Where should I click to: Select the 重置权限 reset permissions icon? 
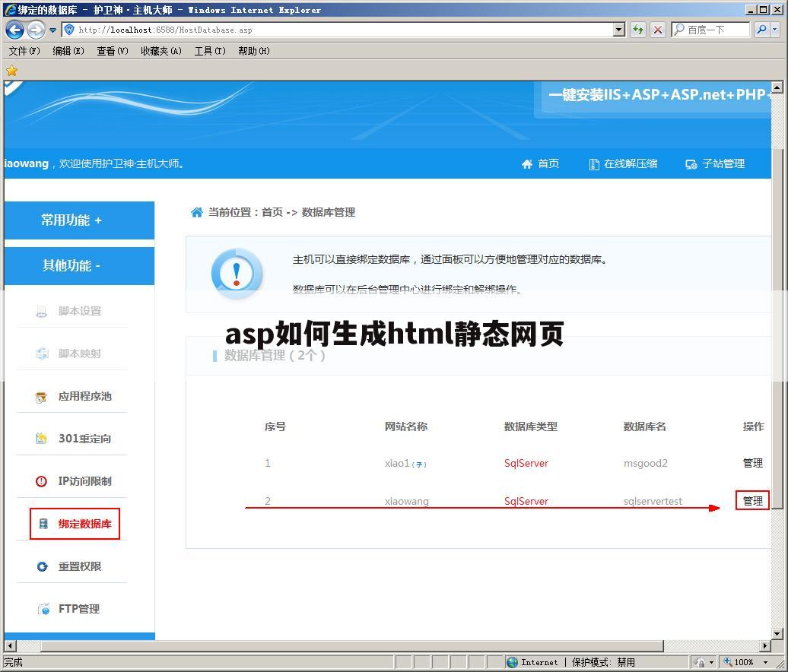click(x=42, y=566)
